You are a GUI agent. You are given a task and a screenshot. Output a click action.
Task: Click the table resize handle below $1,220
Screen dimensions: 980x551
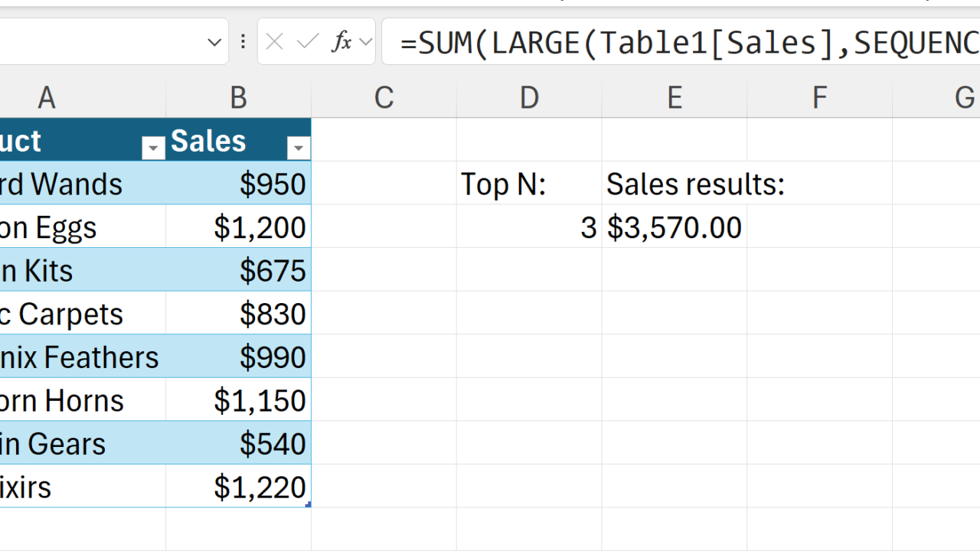tap(308, 504)
